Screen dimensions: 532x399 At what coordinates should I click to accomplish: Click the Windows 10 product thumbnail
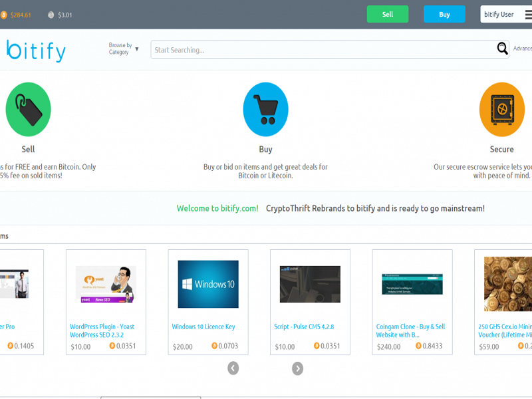[208, 284]
